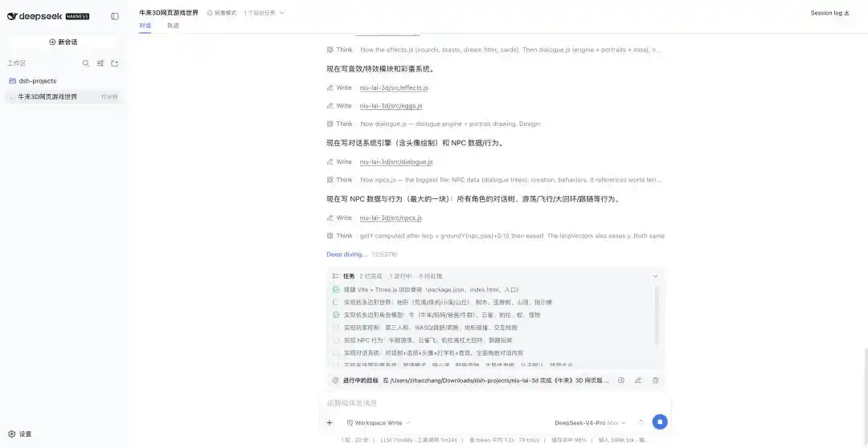The height and width of the screenshot is (448, 868).
Task: Click the 12分钟 timestamp on the session row
Action: click(x=108, y=97)
